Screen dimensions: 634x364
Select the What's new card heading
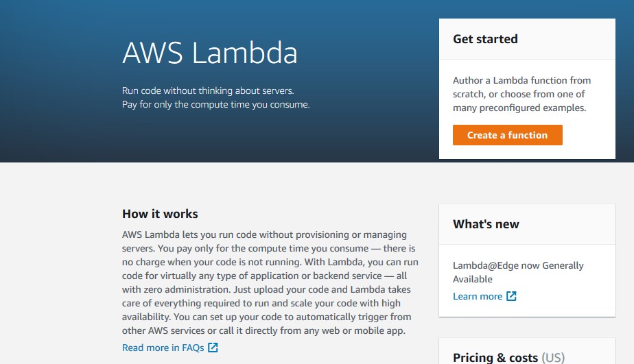pos(486,224)
